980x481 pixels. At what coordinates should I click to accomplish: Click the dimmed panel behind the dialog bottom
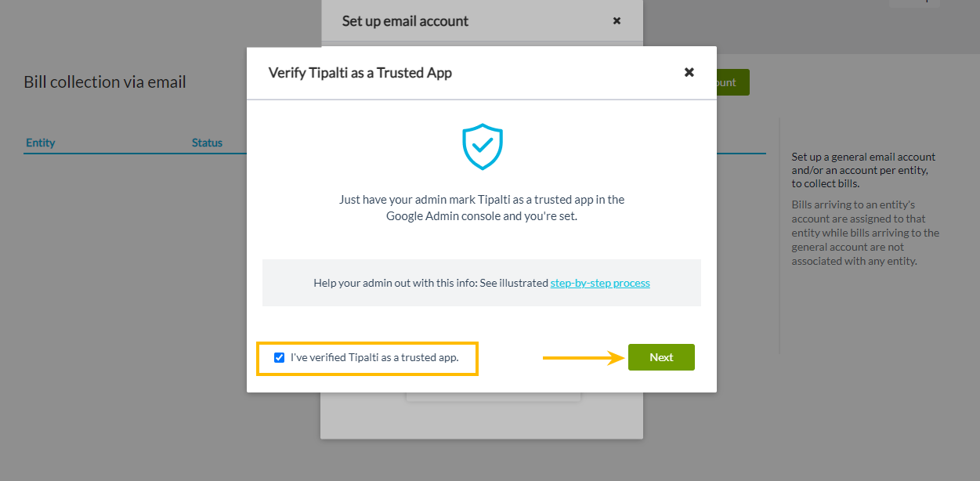[x=482, y=415]
